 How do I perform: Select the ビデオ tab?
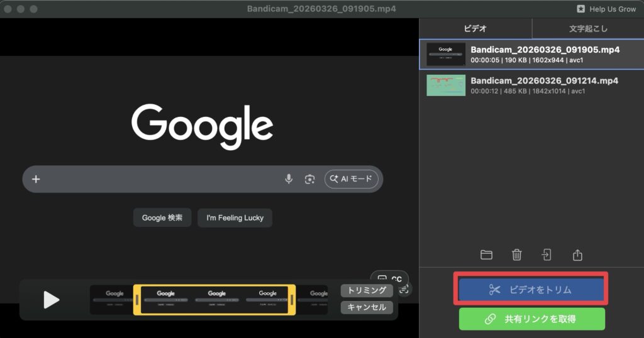click(475, 28)
